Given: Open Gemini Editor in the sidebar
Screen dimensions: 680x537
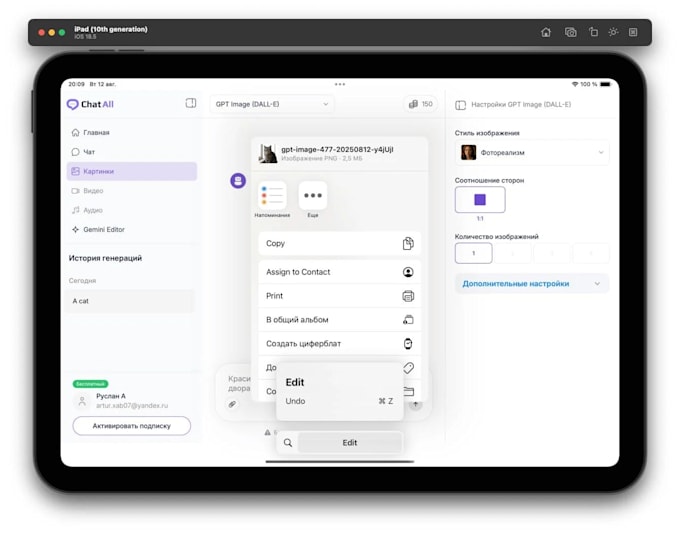Looking at the screenshot, I should coord(132,229).
